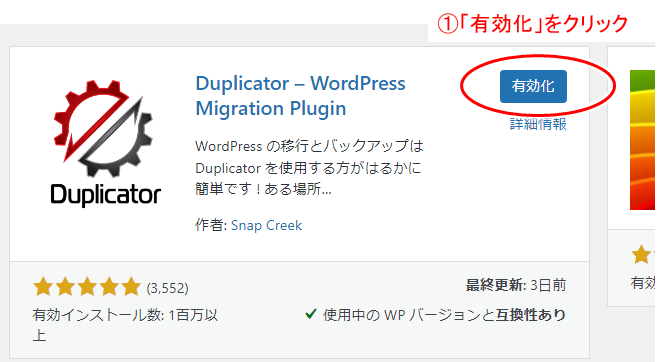Select the plugin description starting WordPress の移行
This screenshot has width=660, height=362.
click(309, 168)
